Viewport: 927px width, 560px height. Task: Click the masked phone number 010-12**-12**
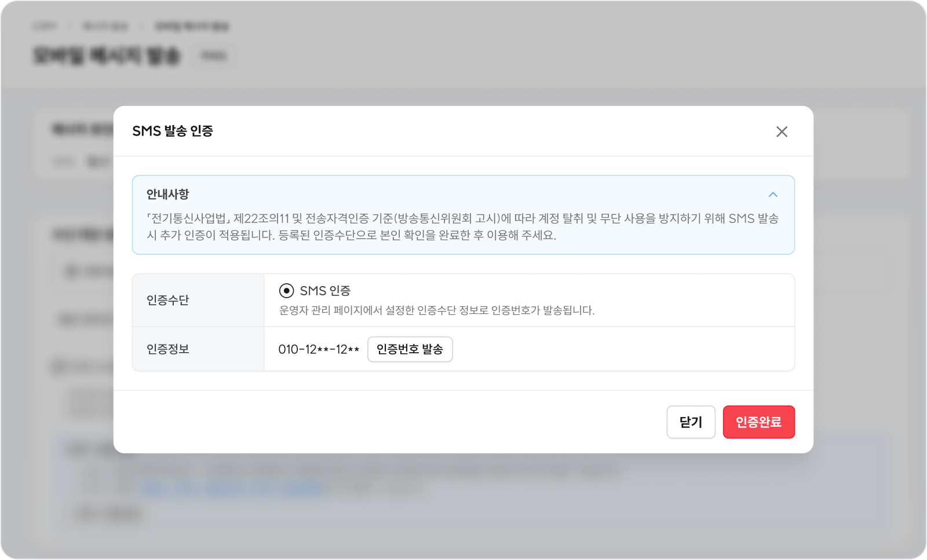319,349
